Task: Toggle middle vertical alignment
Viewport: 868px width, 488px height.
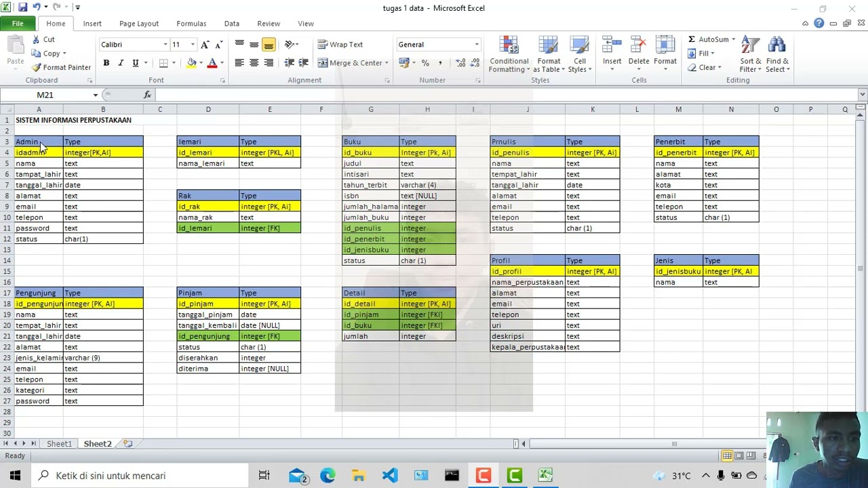Action: 254,45
